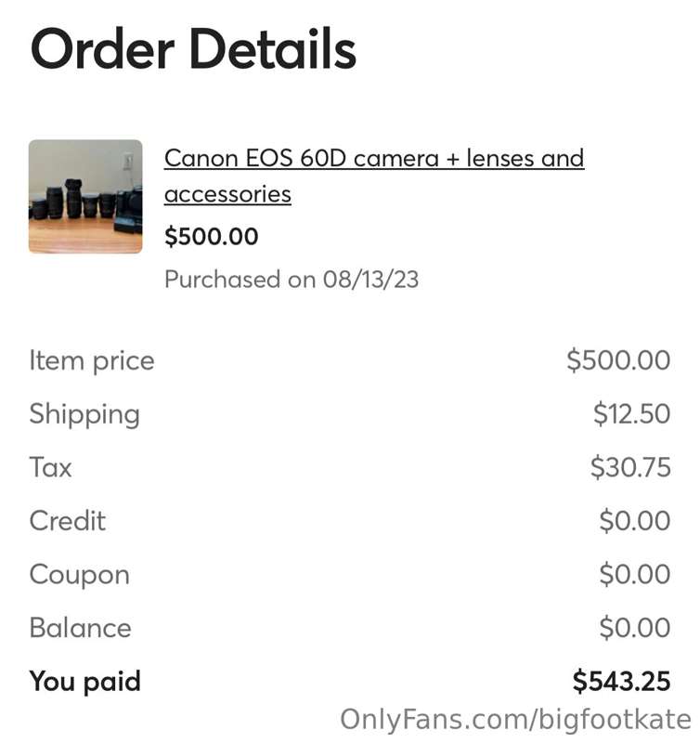Click the bold $500.00 price under product title
This screenshot has width=700, height=743.
coord(212,237)
